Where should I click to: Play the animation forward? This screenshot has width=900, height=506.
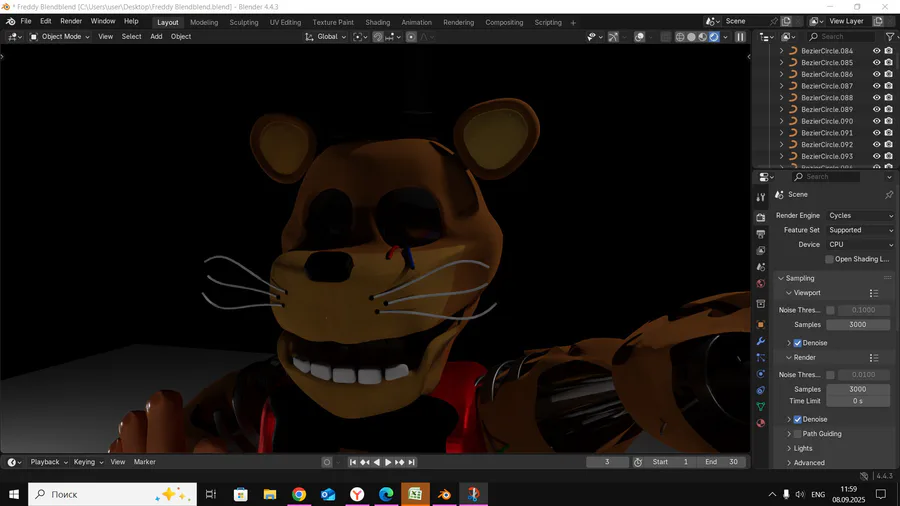pos(388,462)
